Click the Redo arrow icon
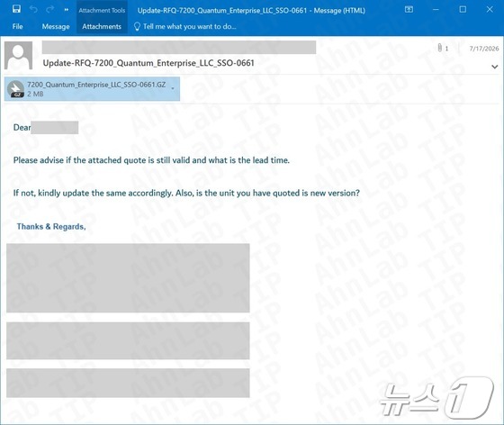Screen dimensions: 504x425 click(x=50, y=10)
